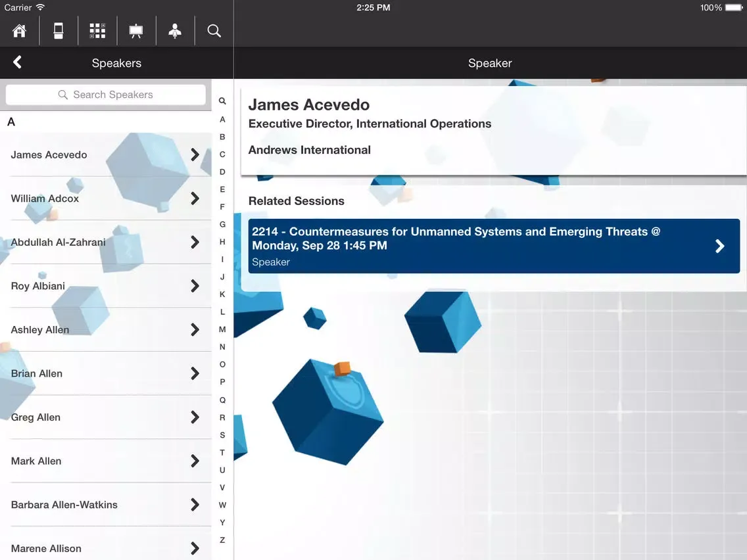The width and height of the screenshot is (747, 560).
Task: Expand Roy Albiani row chevron
Action: pos(195,286)
